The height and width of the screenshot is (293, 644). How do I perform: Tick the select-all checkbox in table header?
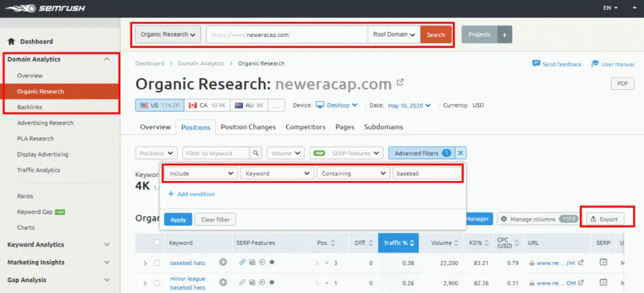click(x=157, y=243)
